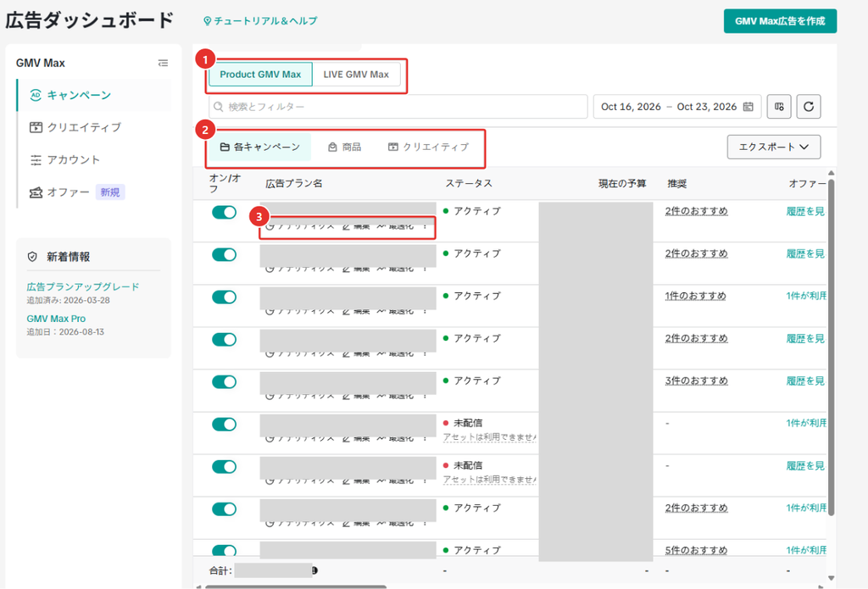The image size is (868, 589).
Task: Open GMV Max Pro news link
Action: (x=56, y=319)
